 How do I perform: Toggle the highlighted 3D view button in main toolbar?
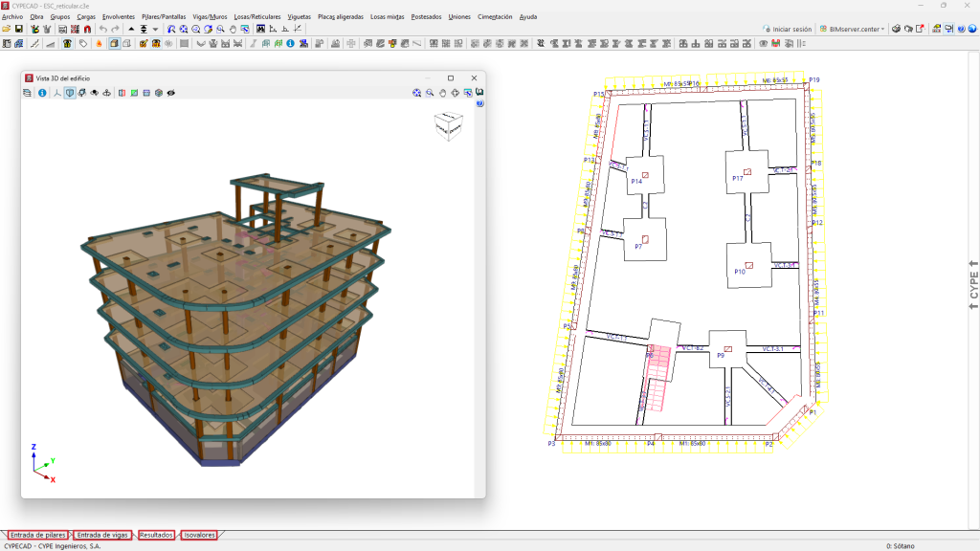point(114,43)
